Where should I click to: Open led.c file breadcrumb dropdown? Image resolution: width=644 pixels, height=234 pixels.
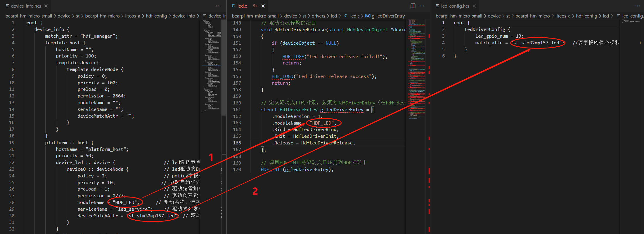355,16
